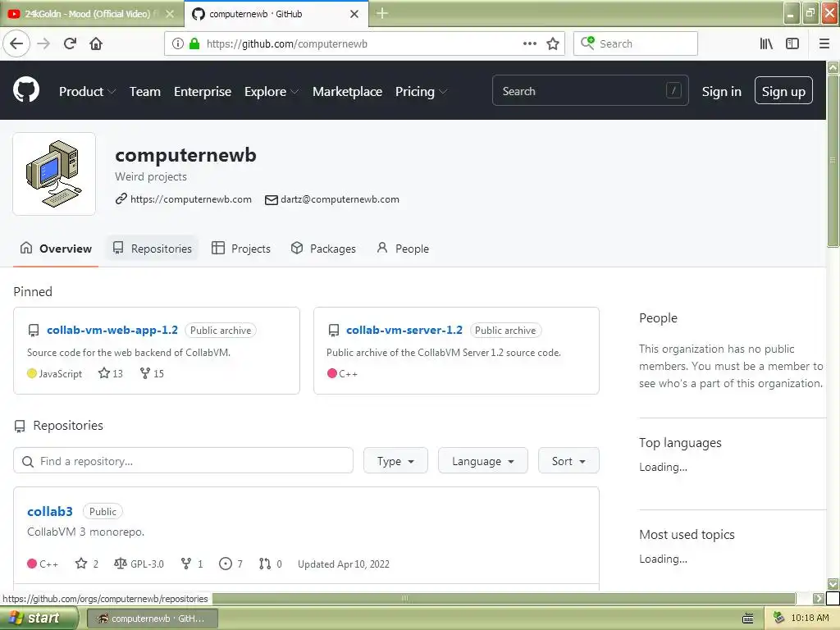Visit the https://computernewb.com website link
The width and height of the screenshot is (840, 630).
[x=190, y=199]
